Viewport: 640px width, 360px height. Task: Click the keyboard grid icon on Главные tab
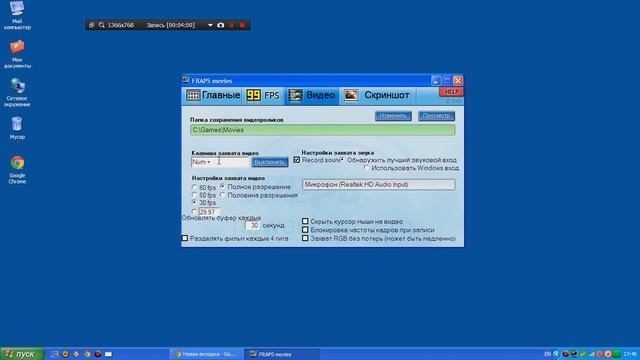pyautogui.click(x=193, y=95)
